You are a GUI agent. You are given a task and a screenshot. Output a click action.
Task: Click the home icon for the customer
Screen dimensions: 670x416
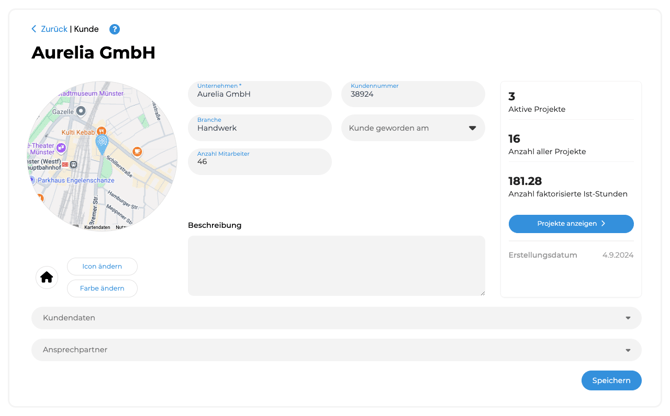(x=46, y=277)
